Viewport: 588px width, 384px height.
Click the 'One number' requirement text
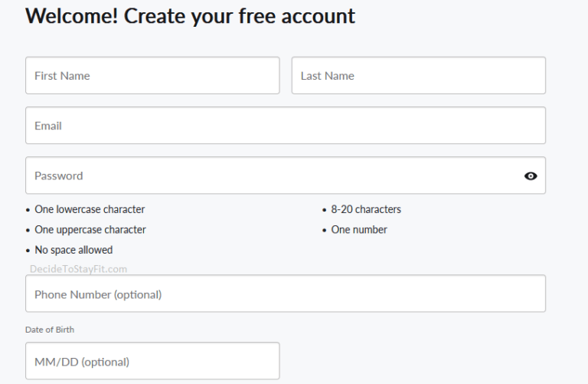click(359, 230)
